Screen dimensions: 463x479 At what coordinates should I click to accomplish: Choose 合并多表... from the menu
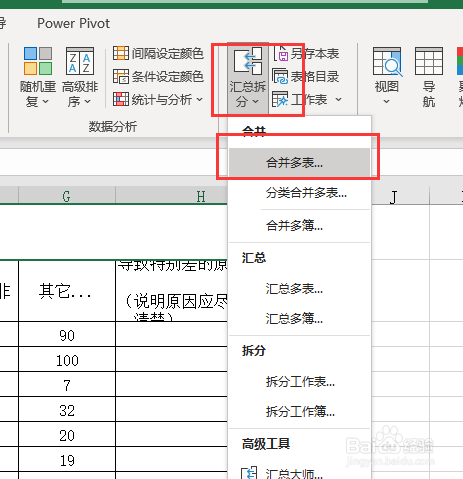tap(299, 163)
